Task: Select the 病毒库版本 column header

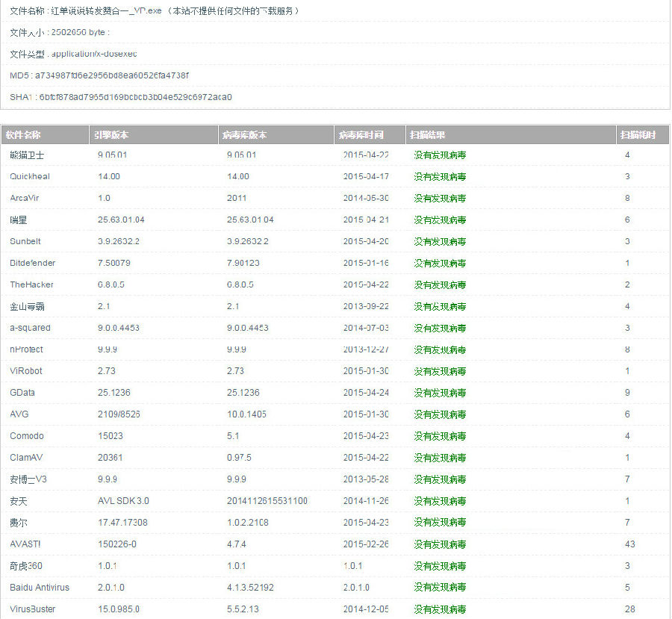Action: coord(276,135)
